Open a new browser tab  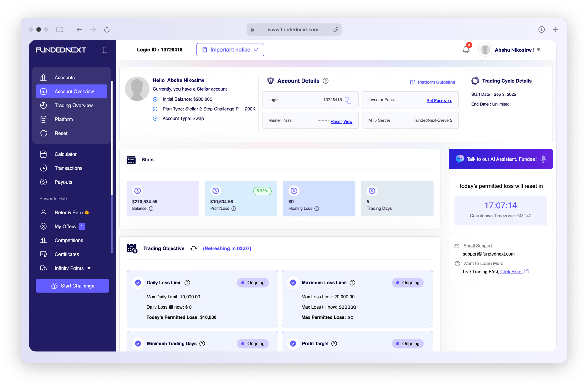coord(555,30)
